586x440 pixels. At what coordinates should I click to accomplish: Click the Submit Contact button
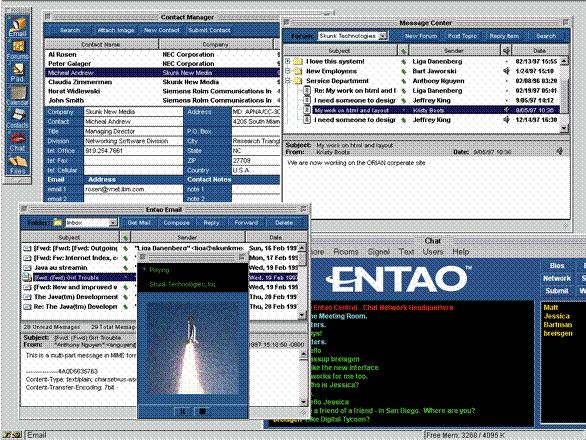pos(209,30)
